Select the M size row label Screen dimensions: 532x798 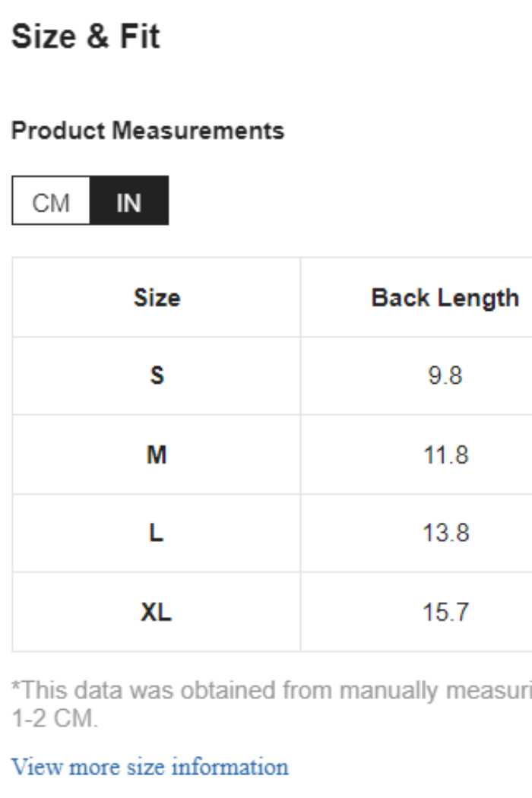[x=157, y=454]
